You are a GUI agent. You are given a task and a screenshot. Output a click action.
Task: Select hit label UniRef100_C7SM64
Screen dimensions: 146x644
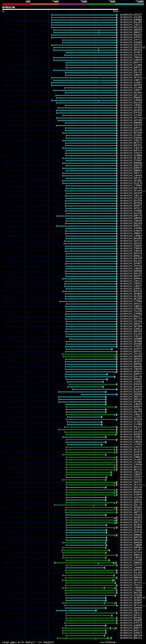pyautogui.click(x=131, y=301)
